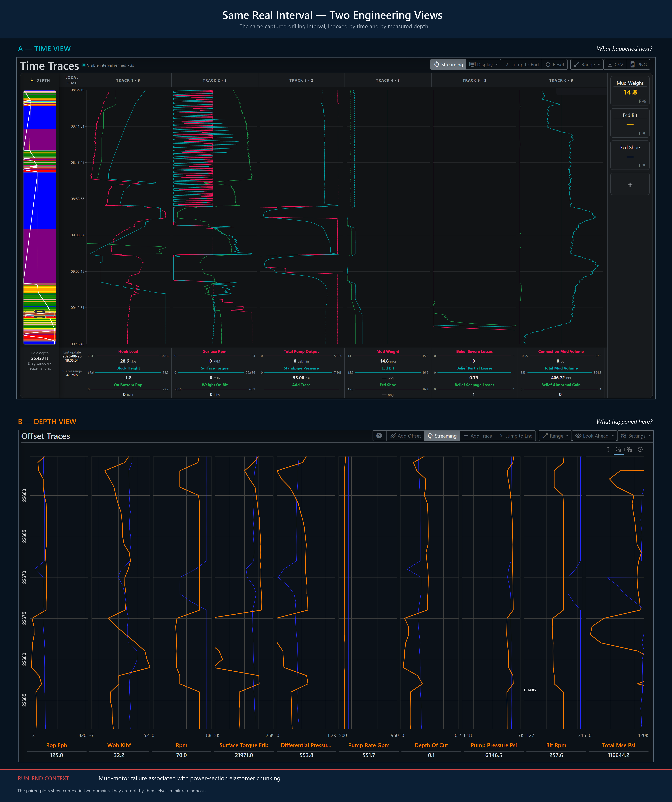Click the Total Pump Output trace label
The image size is (672, 802).
(301, 351)
